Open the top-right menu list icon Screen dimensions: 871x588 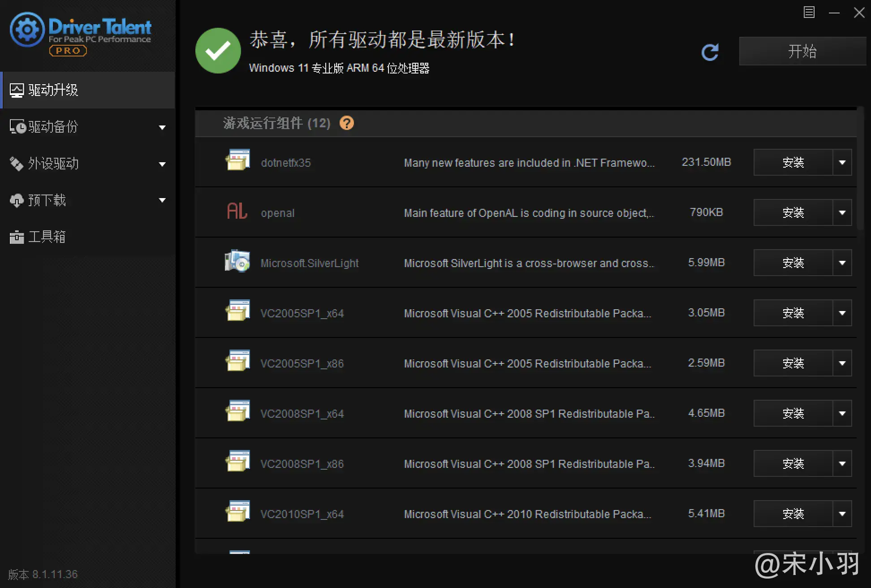tap(809, 12)
